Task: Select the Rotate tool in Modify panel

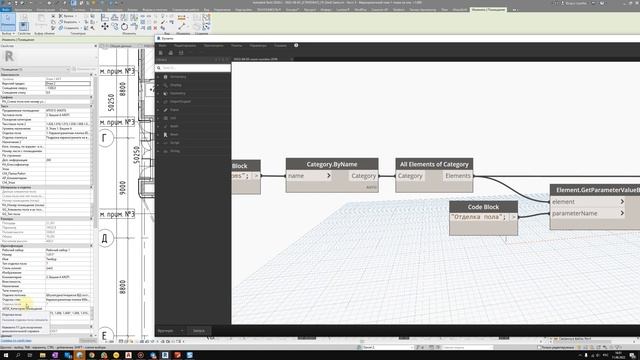Action: (124, 27)
